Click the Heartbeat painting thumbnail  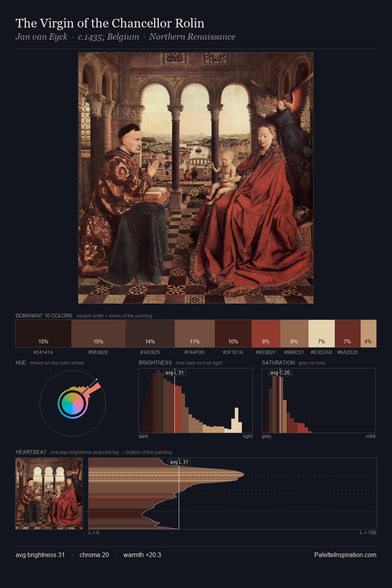[x=49, y=494]
